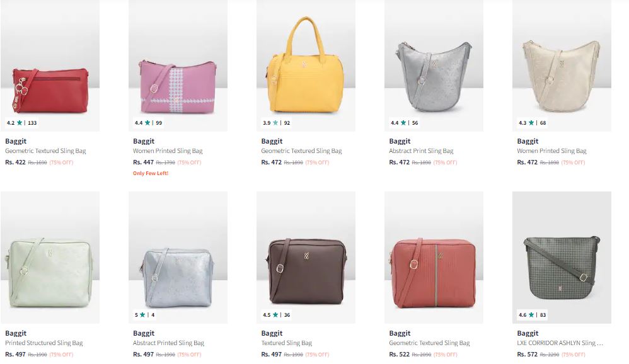This screenshot has height=364, width=629.
Task: Open the beige Women Printed Sling Bag image
Action: 562,65
